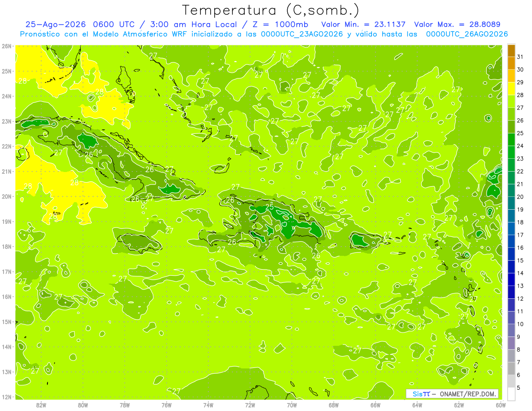The width and height of the screenshot is (532, 411).
Task: Click the "25" contour label over Hispaniola
Action: pyautogui.click(x=269, y=206)
